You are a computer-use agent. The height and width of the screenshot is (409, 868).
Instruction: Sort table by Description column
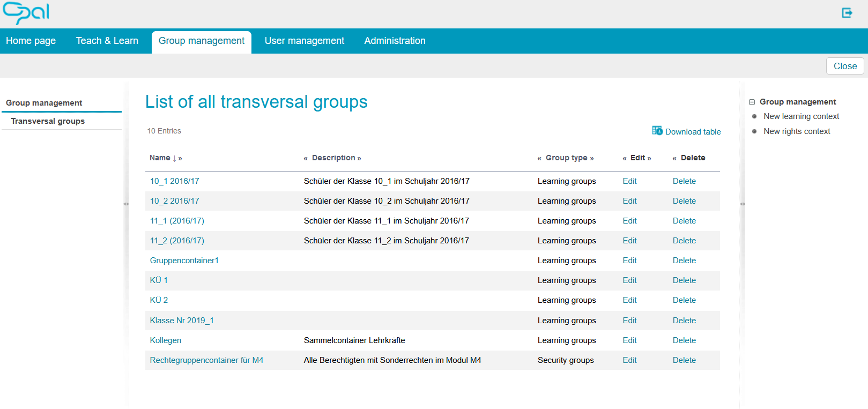tap(333, 158)
